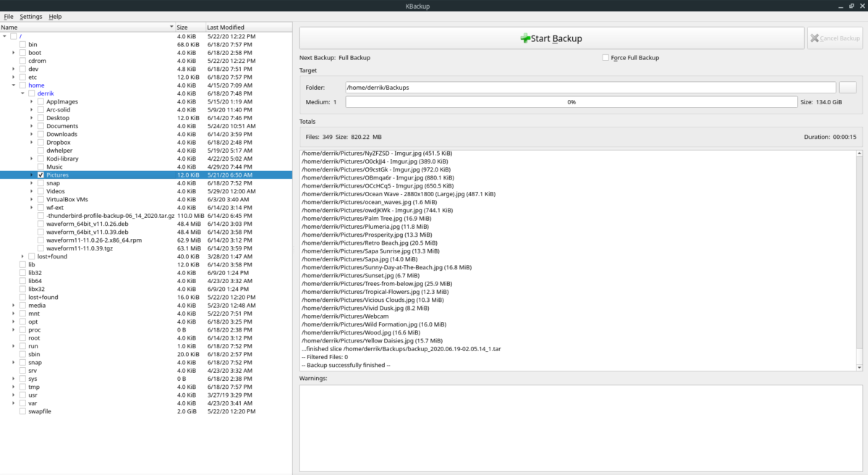
Task: Expand the Desktop folder
Action: click(x=32, y=118)
